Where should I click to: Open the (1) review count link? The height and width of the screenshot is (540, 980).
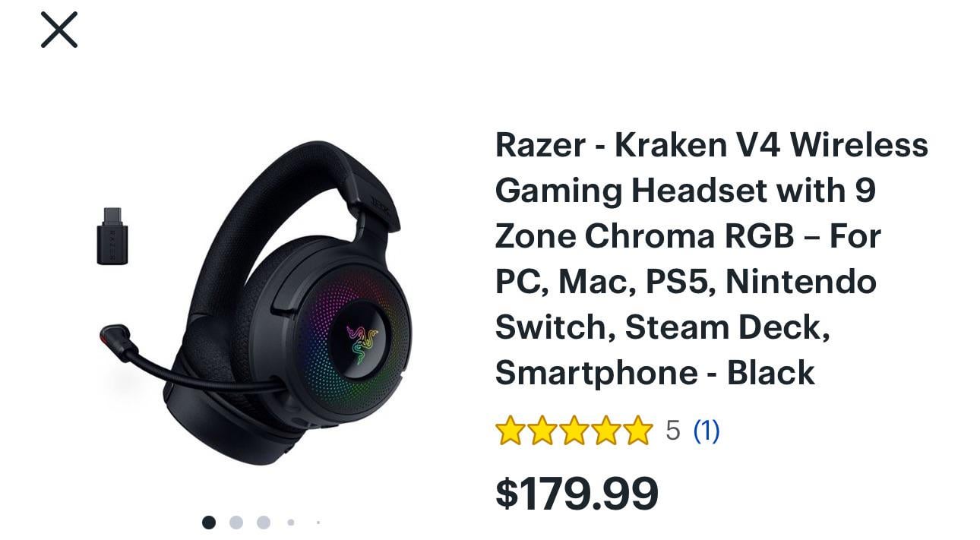(x=707, y=431)
